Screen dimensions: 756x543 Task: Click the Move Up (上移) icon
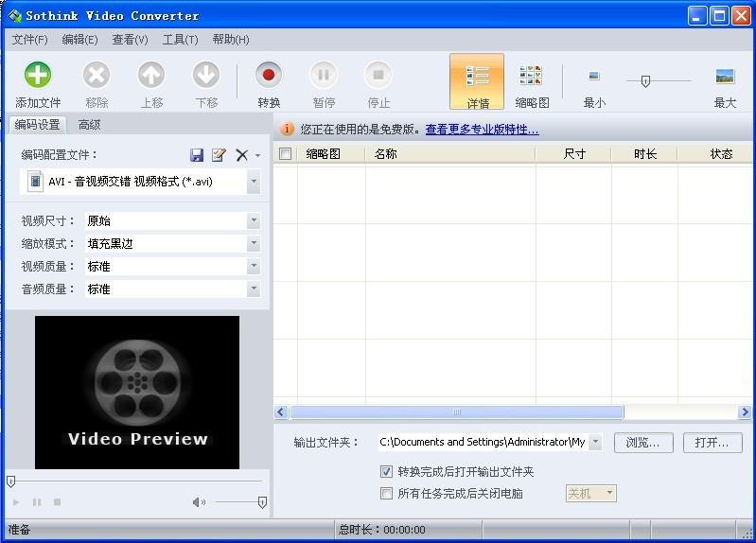(x=151, y=76)
